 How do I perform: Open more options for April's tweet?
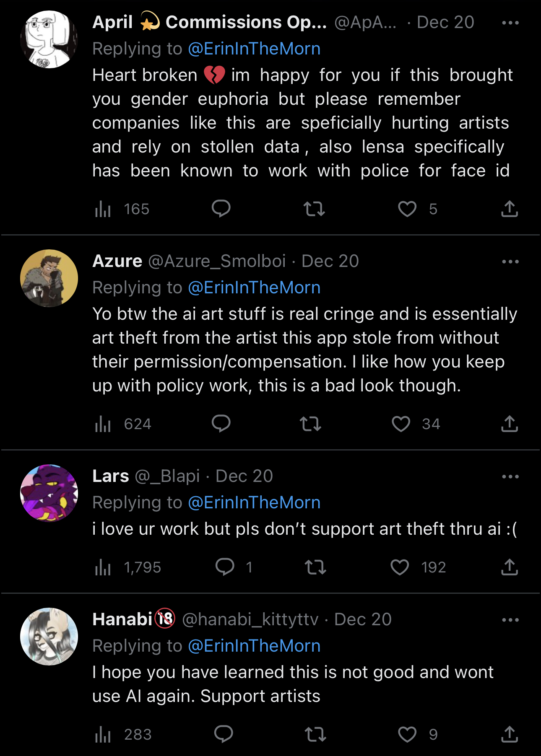coord(510,23)
